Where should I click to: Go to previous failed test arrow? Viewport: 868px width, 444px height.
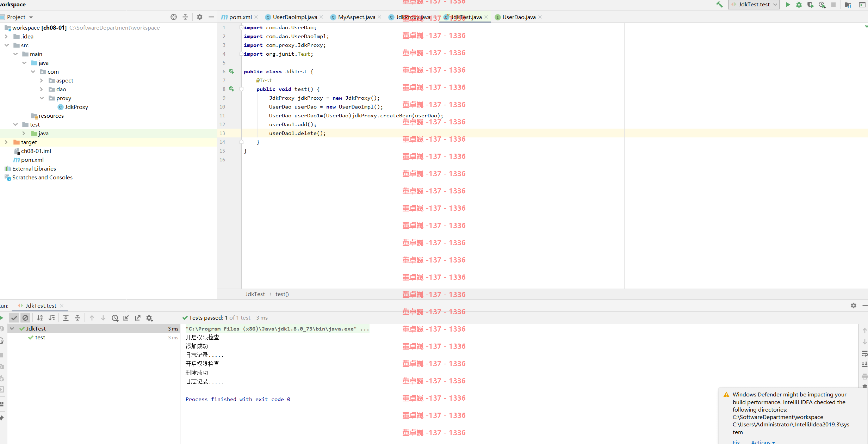tap(92, 318)
